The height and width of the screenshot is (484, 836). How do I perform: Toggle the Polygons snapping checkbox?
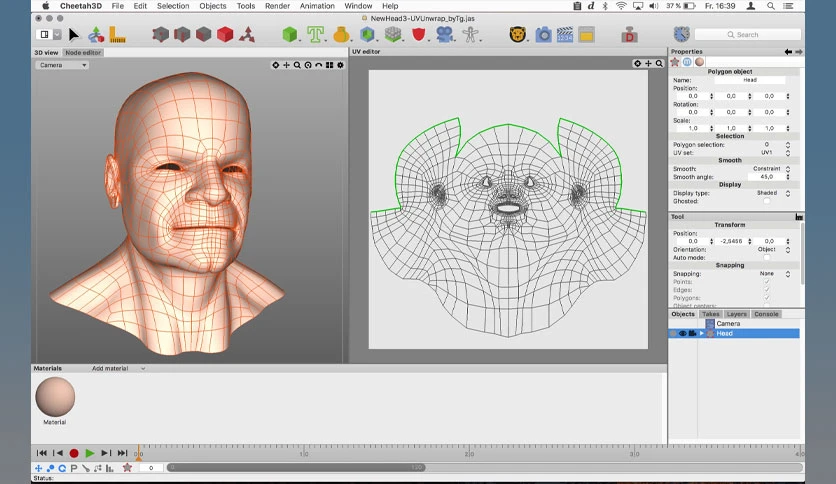(767, 298)
